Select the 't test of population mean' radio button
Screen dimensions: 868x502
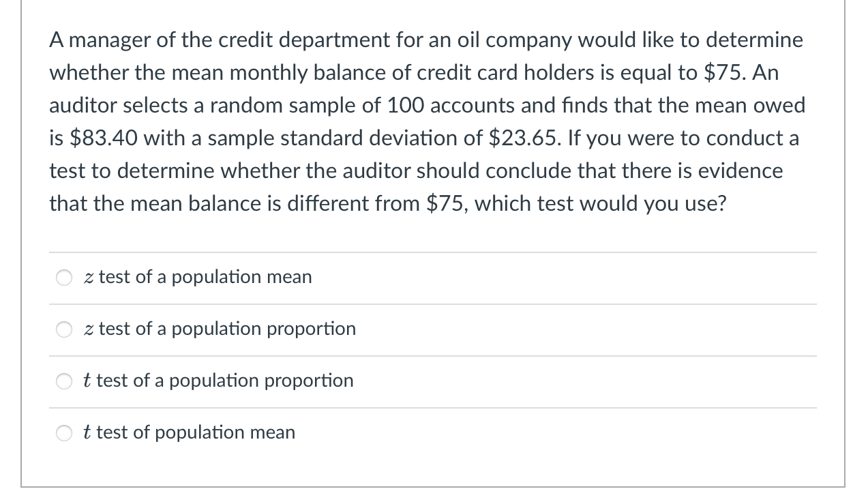click(x=63, y=433)
